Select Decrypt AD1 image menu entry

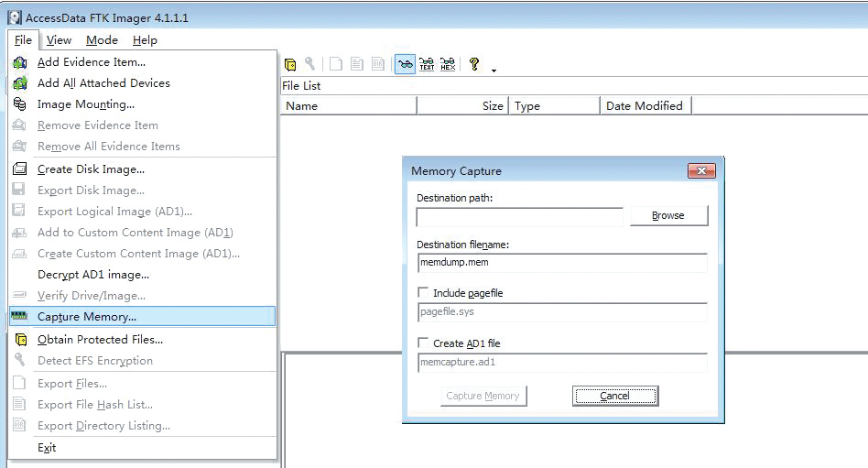coord(142,274)
